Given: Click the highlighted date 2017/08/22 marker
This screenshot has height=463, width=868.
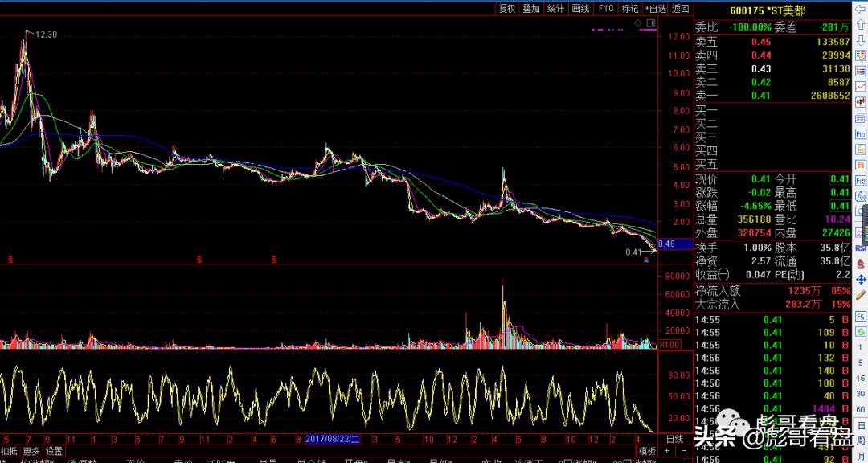Looking at the screenshot, I should [334, 439].
